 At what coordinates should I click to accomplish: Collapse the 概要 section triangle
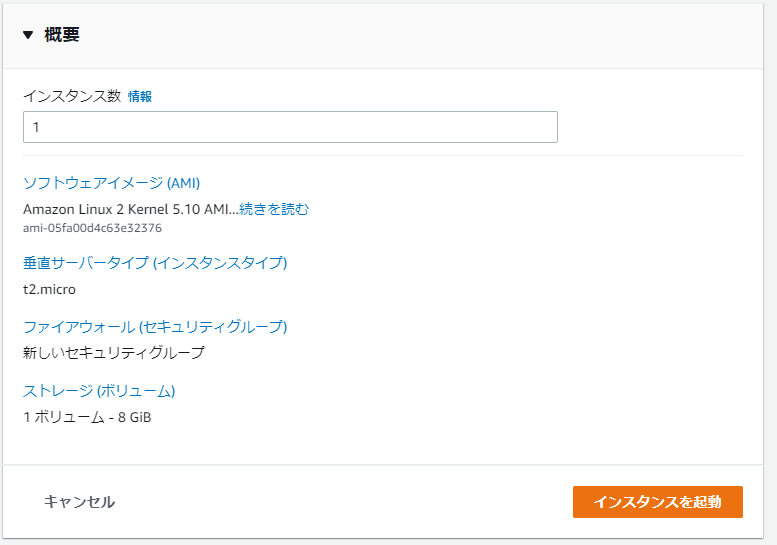tap(28, 35)
